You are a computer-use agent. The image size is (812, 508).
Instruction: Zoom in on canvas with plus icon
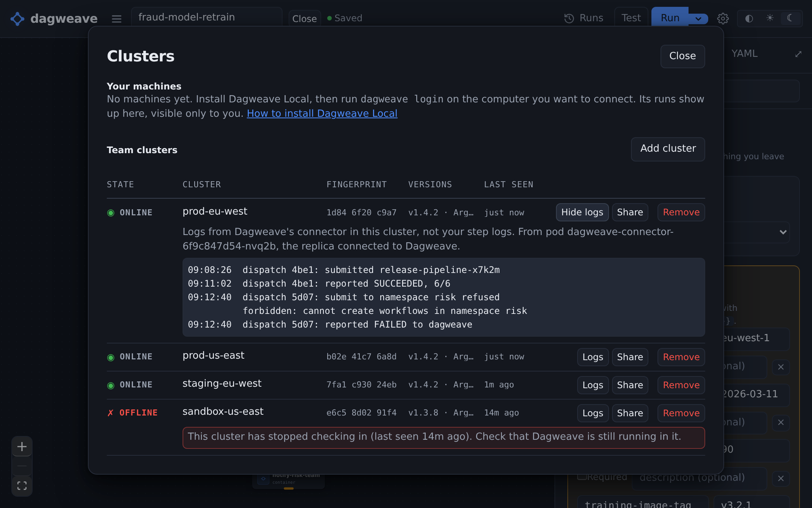22,447
